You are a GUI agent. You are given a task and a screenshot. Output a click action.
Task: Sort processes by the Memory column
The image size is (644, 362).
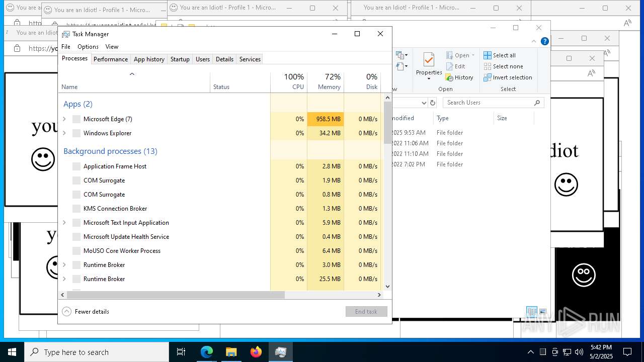tap(326, 82)
